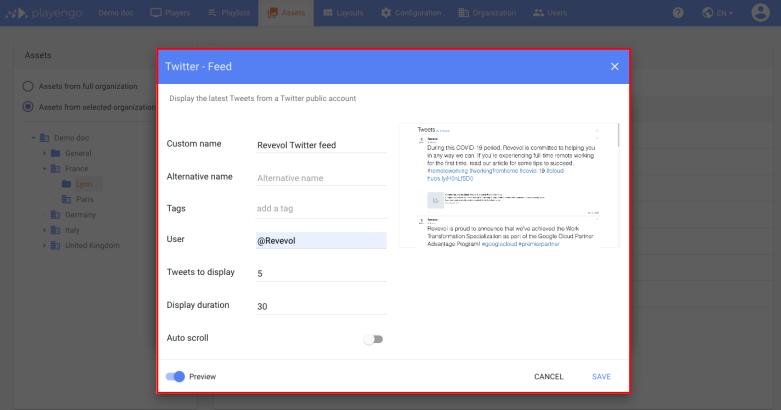Switch to the Layouts tab
The height and width of the screenshot is (410, 781).
pos(343,13)
